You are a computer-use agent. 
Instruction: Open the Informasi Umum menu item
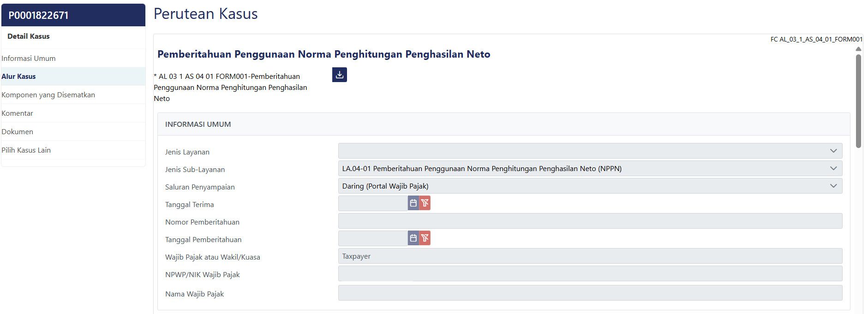29,59
